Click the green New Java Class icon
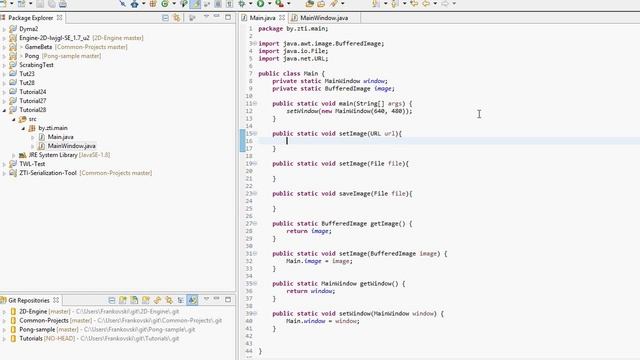The image size is (640, 360). [x=164, y=4]
